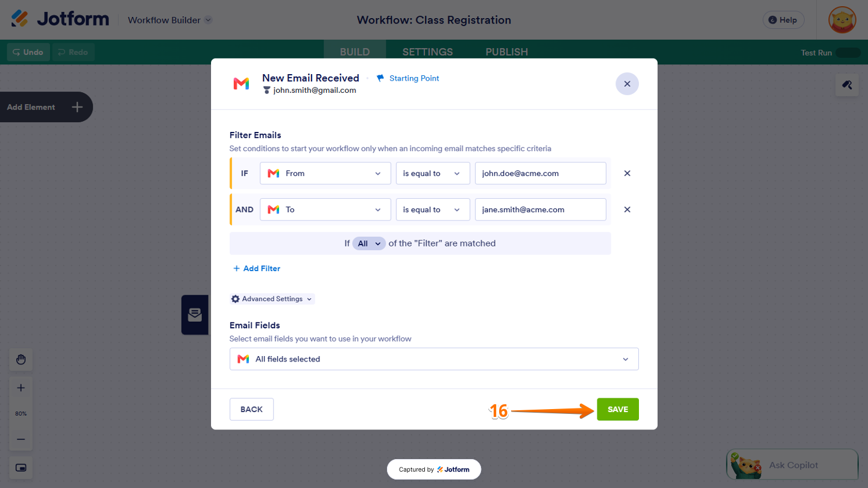Click the Help button

(x=784, y=20)
